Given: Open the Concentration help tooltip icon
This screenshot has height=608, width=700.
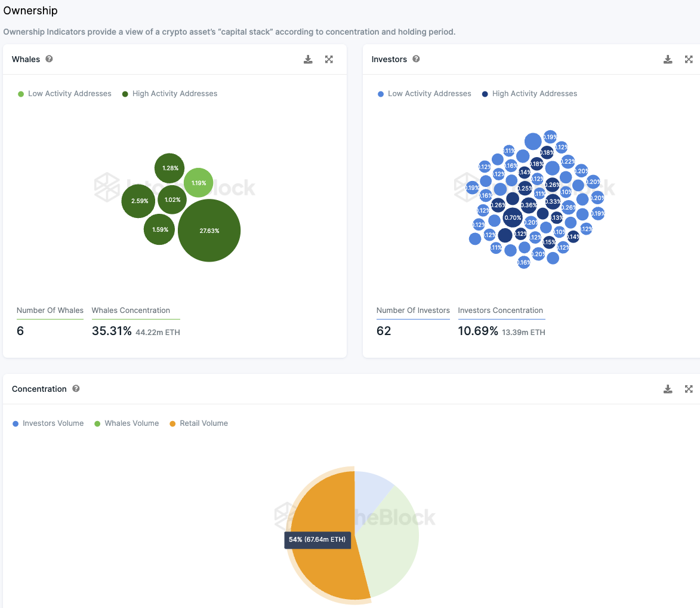Looking at the screenshot, I should pyautogui.click(x=76, y=389).
